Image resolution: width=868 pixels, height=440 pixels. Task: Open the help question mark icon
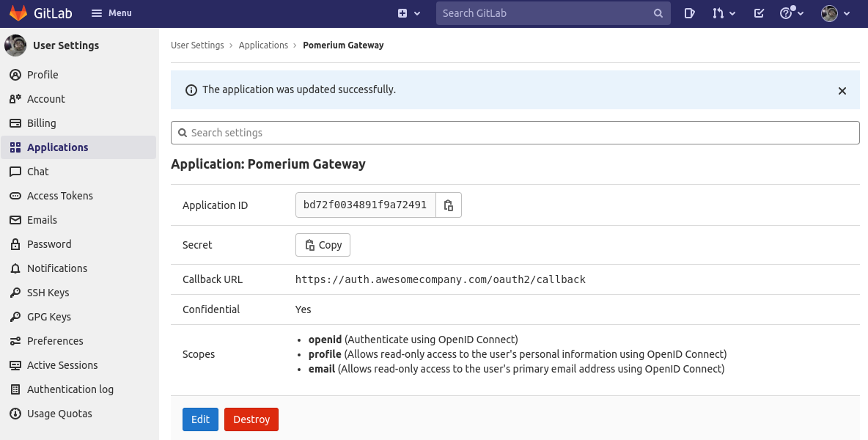785,13
